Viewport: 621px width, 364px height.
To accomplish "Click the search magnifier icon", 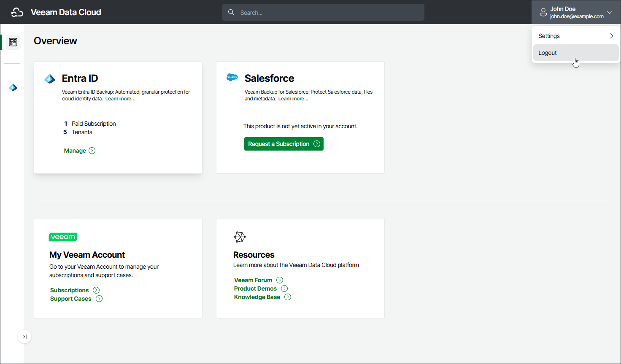I will click(231, 12).
